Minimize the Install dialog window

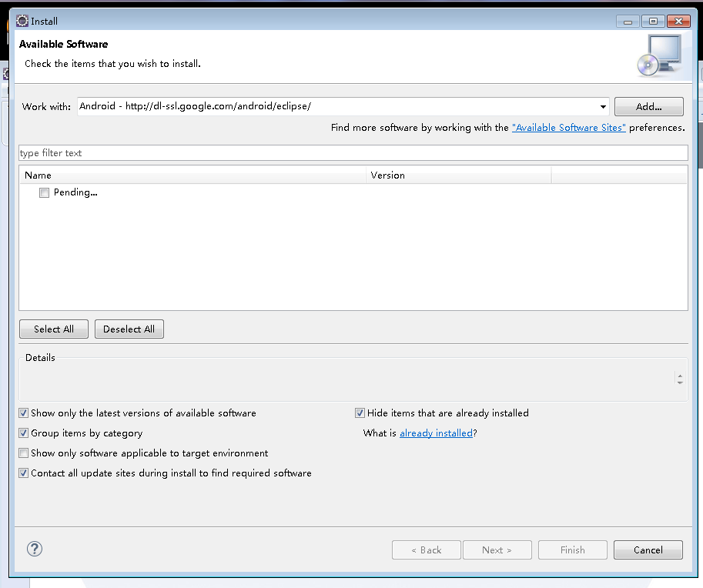tap(628, 21)
